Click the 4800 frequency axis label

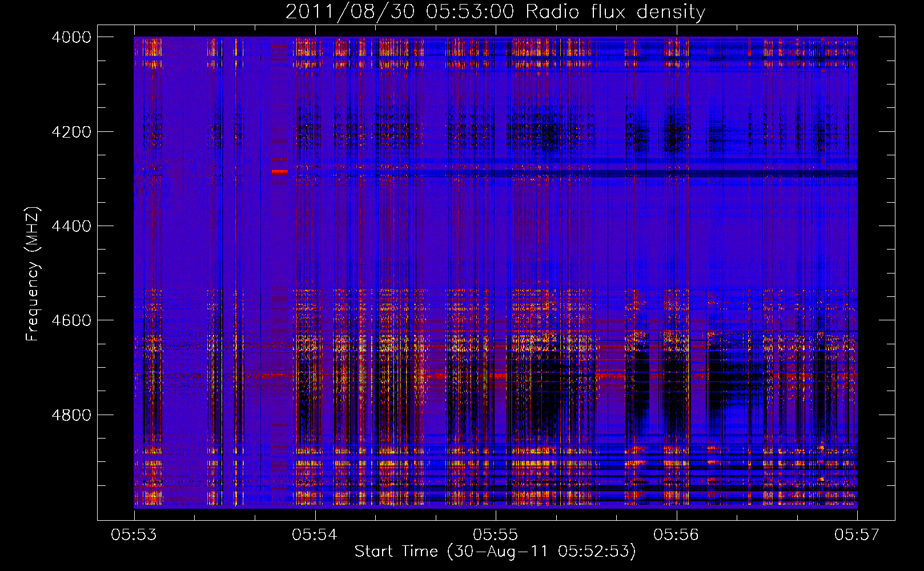71,415
